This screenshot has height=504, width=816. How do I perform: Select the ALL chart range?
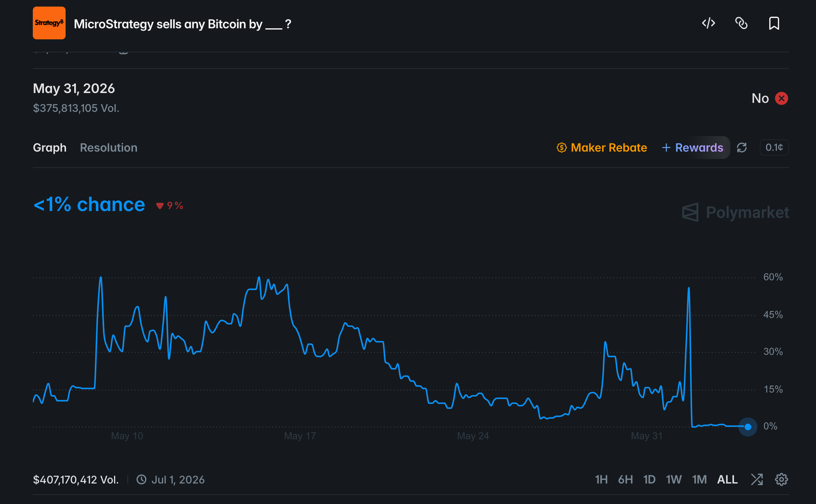coord(727,480)
